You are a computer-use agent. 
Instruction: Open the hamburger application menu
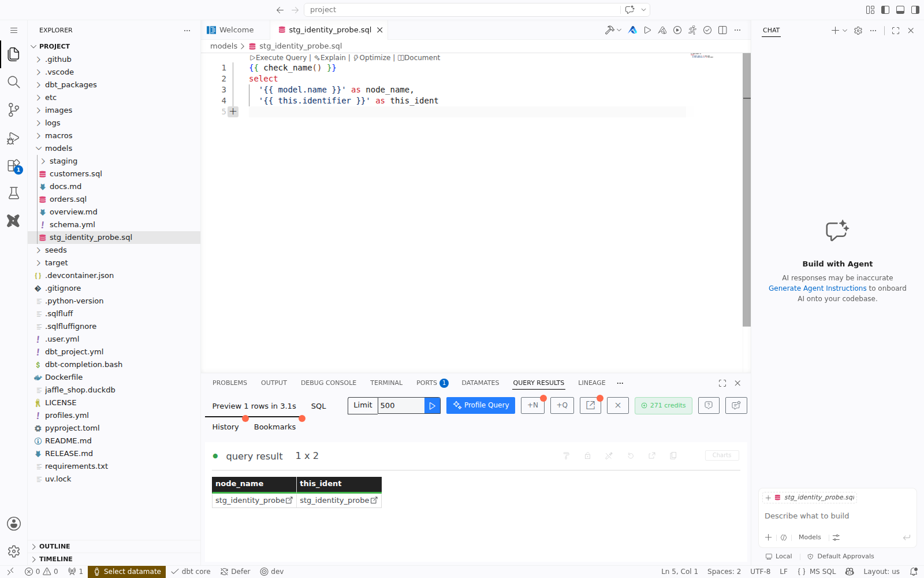pos(14,30)
